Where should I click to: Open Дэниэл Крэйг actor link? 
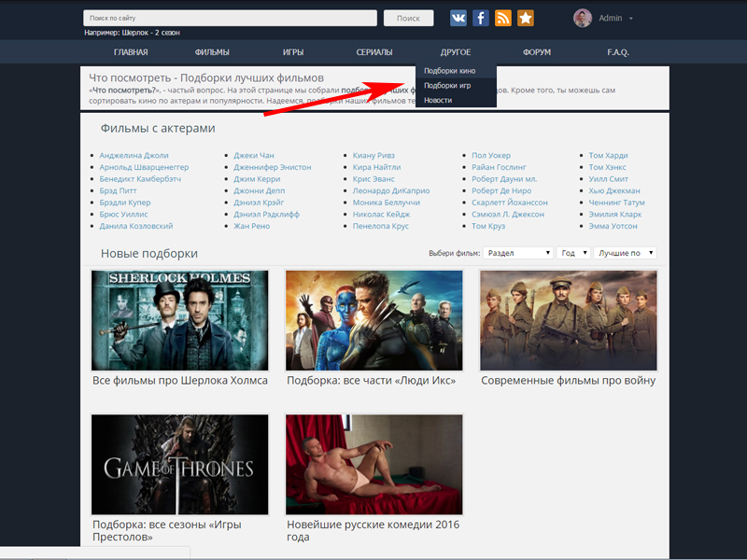point(259,203)
